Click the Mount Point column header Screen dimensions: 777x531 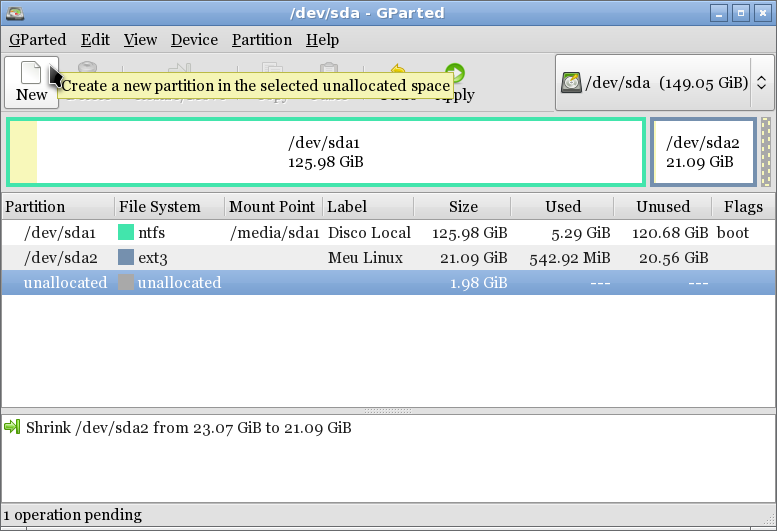[274, 207]
